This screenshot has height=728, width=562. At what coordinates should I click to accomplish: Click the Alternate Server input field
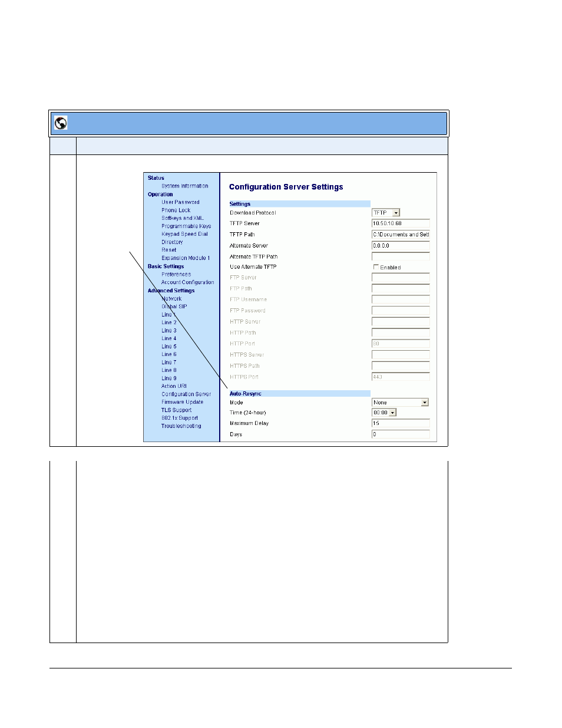(x=401, y=246)
